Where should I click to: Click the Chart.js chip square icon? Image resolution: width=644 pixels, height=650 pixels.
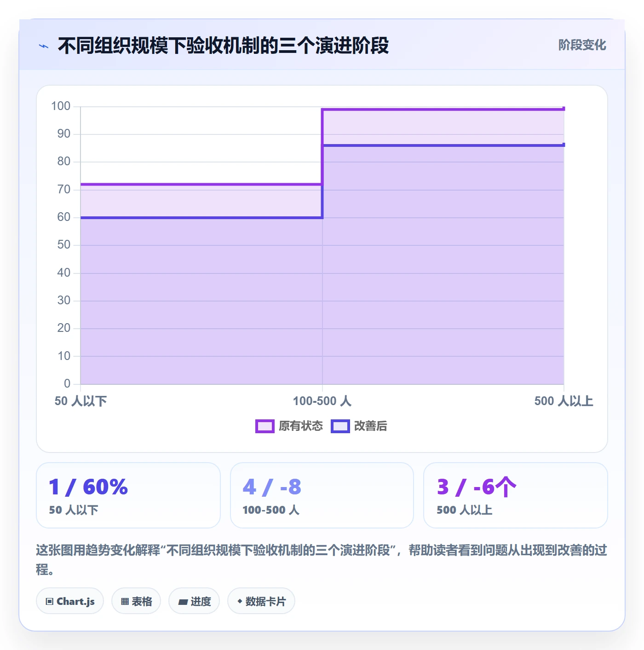click(x=50, y=601)
